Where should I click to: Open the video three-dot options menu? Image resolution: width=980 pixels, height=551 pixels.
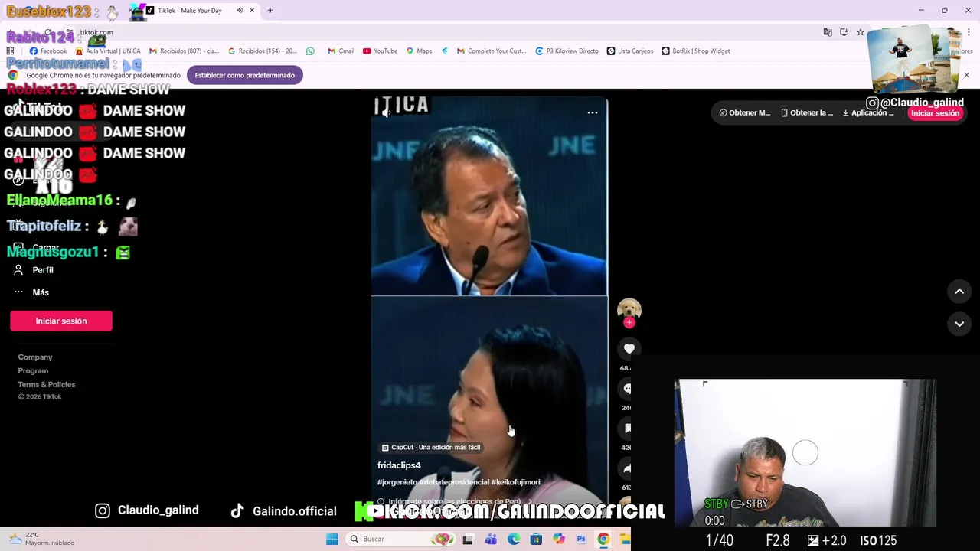pyautogui.click(x=593, y=112)
